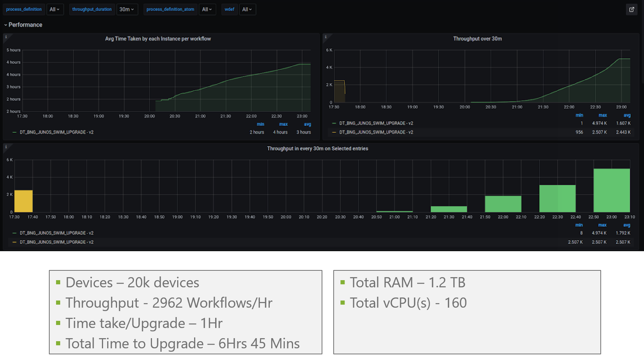Click the green bar near 22:00 in bottom chart
This screenshot has height=360, width=644.
pos(503,204)
